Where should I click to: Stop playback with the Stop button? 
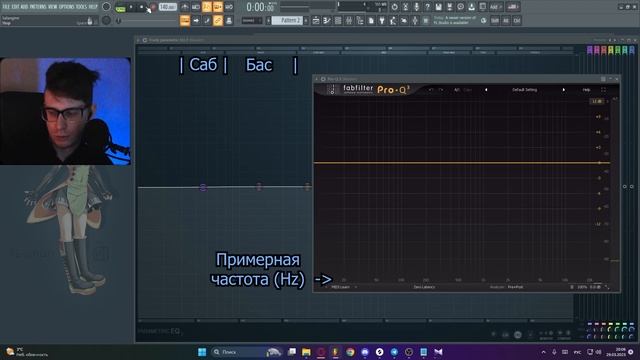tap(142, 7)
